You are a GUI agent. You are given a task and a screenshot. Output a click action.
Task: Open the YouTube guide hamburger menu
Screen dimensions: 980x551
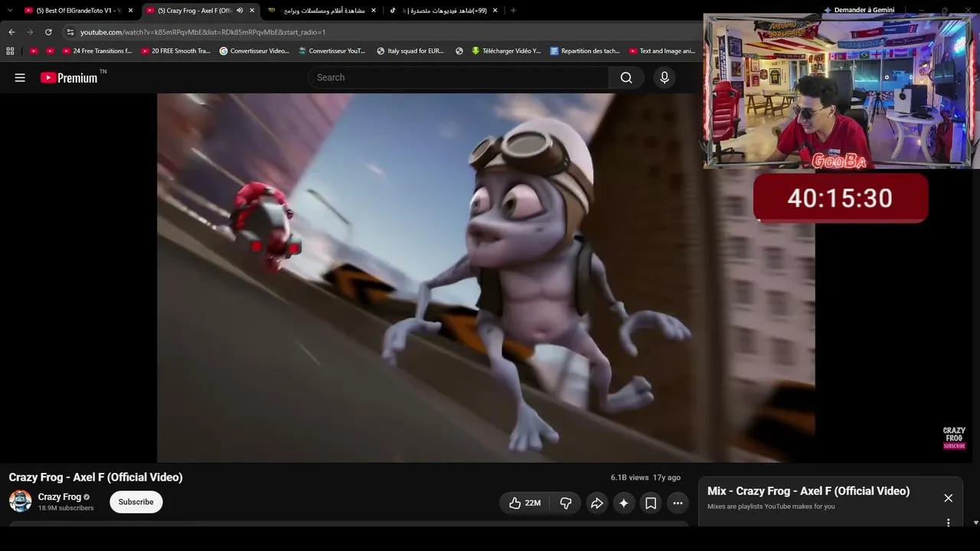click(x=20, y=77)
